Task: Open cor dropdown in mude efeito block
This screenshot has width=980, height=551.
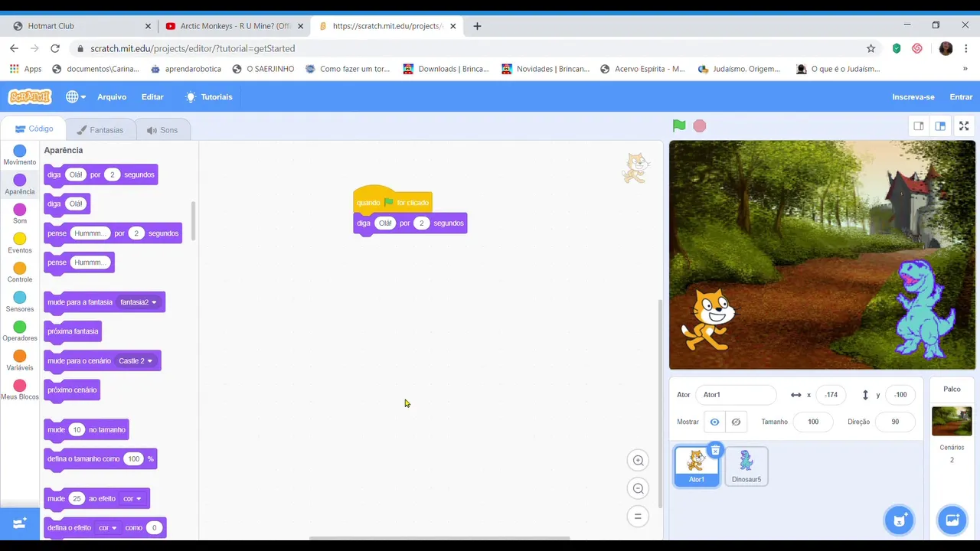Action: click(132, 499)
